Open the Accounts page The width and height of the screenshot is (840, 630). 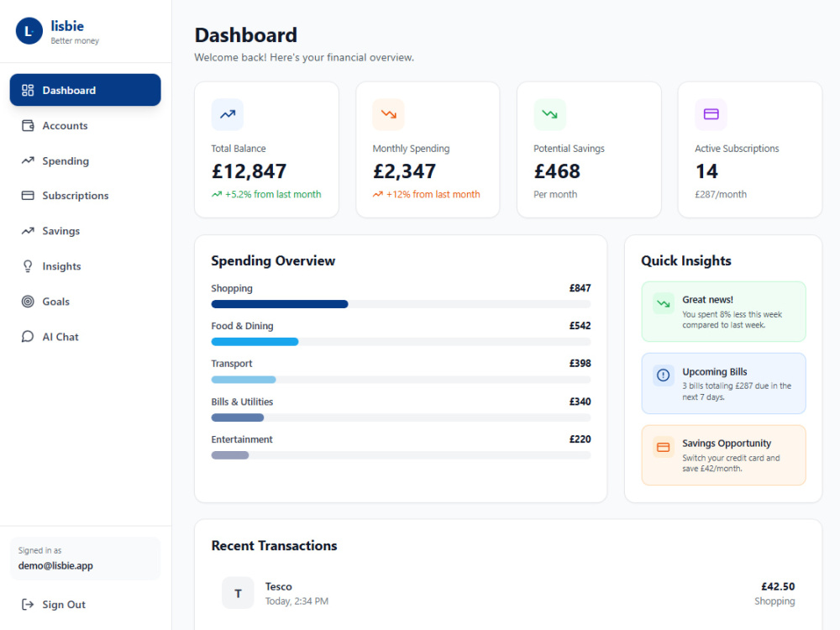click(x=85, y=125)
